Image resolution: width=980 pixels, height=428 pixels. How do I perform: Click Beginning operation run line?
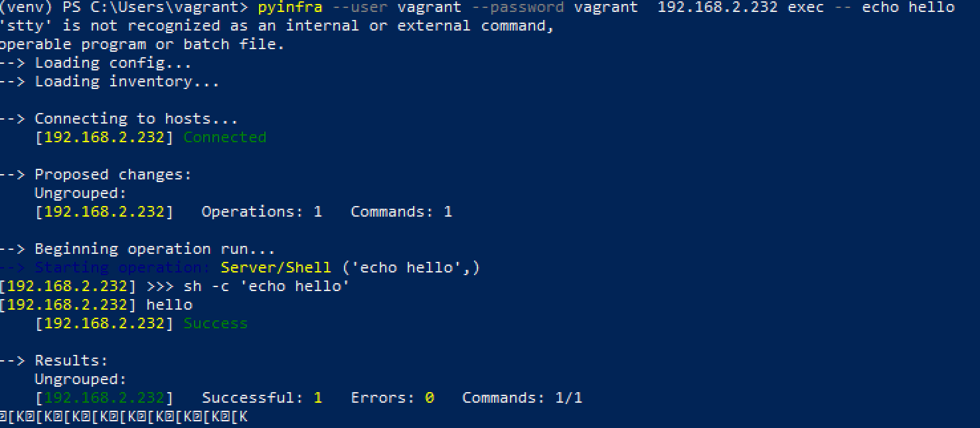(137, 249)
